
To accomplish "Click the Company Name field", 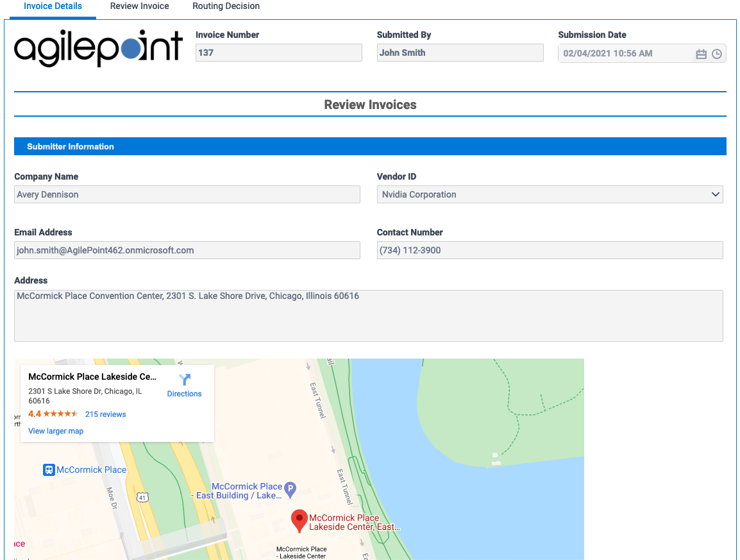I will 187,194.
